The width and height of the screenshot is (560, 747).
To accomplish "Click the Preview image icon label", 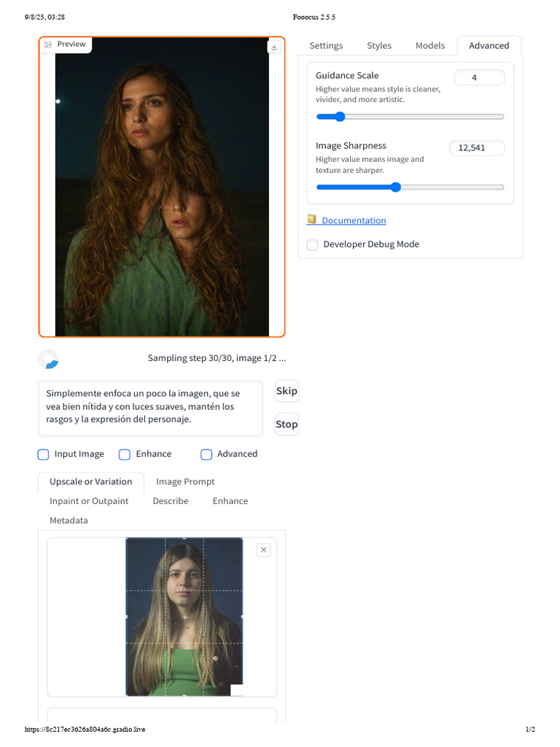I will tap(47, 44).
